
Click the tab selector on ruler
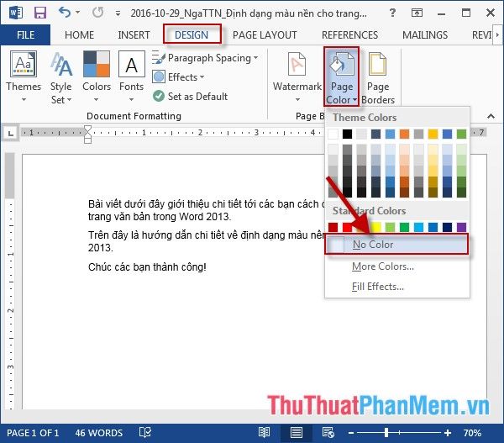click(x=11, y=133)
